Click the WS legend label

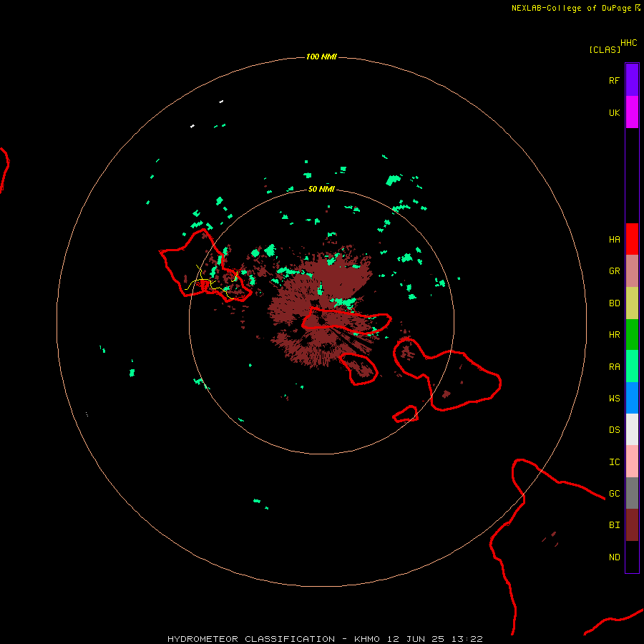pyautogui.click(x=614, y=399)
